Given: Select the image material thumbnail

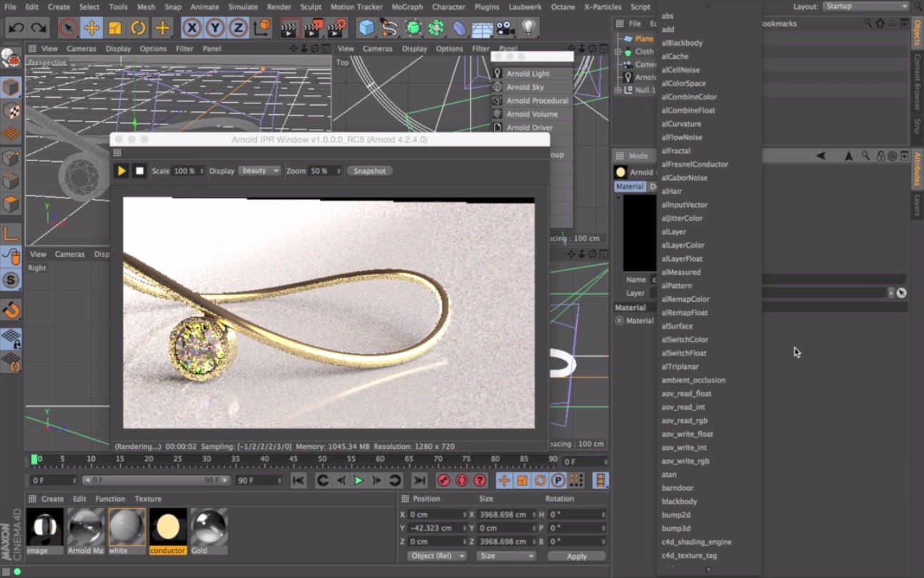Looking at the screenshot, I should [44, 532].
